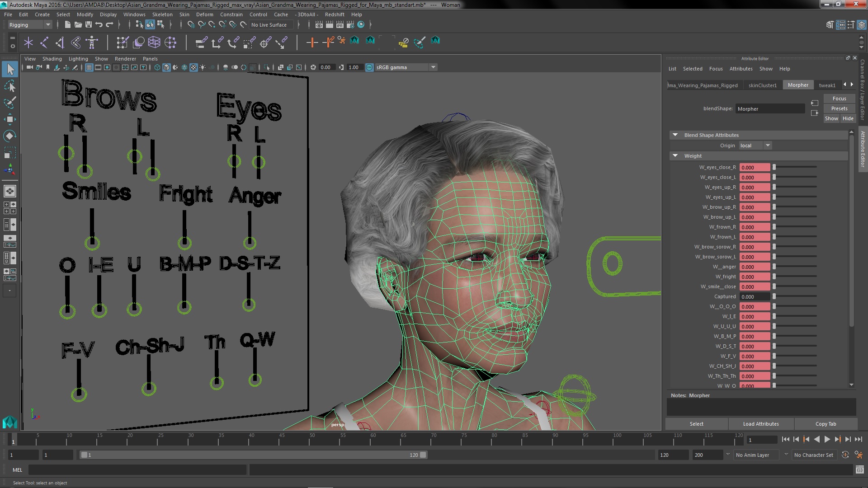The width and height of the screenshot is (868, 488).
Task: Select the Locator icon on the rigging shelf
Action: tap(28, 43)
